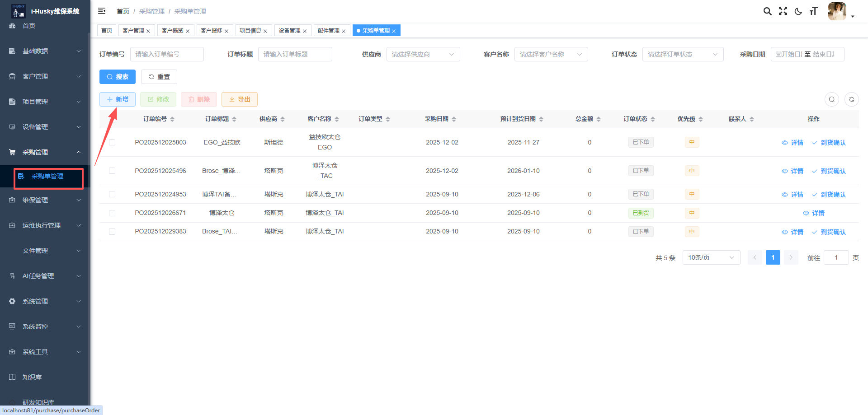Viewport: 868px width, 415px height.
Task: Close the 配件管理 tab
Action: 344,31
